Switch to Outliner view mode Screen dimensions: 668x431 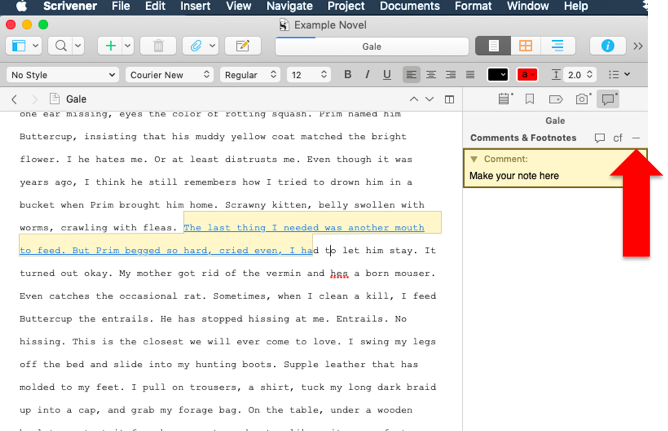pos(557,46)
